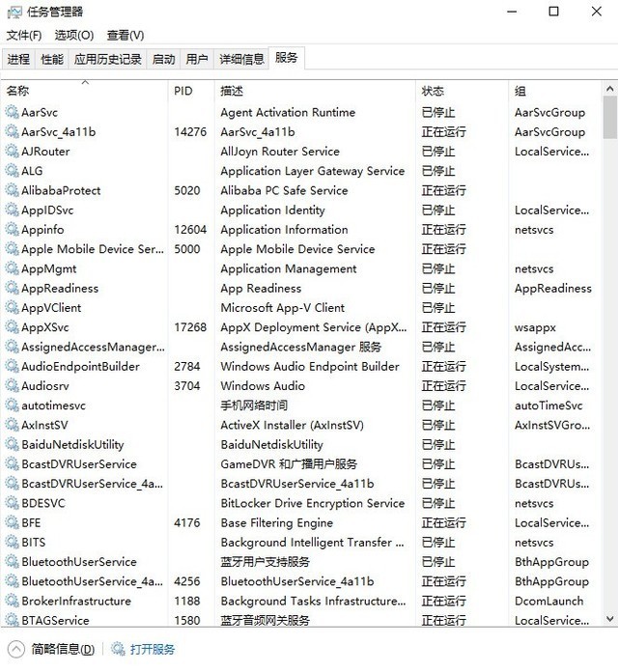Open the 用户 tab
The height and width of the screenshot is (672, 618).
point(197,59)
